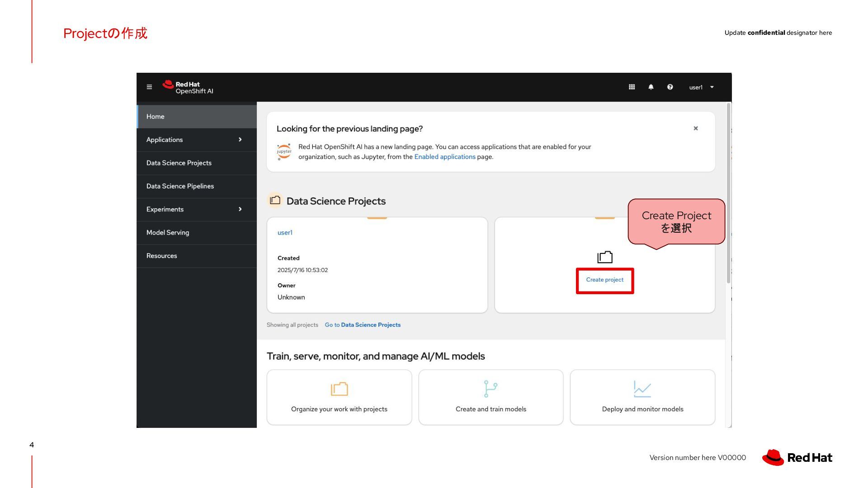Dismiss the previous landing page notice
Viewport: 868px width, 488px height.
pos(696,128)
